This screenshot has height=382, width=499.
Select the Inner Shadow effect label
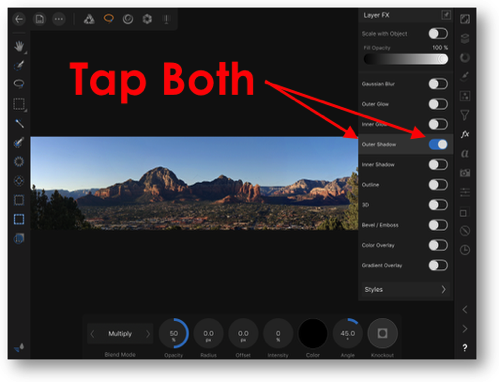(378, 165)
